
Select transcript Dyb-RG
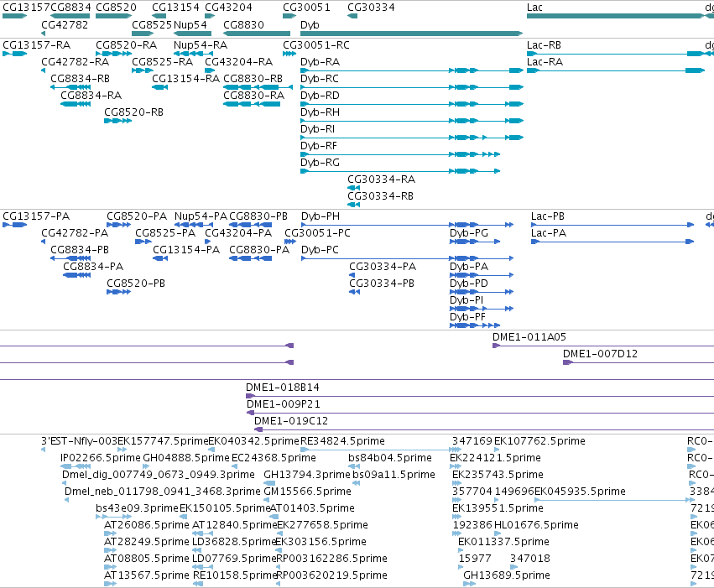[x=321, y=163]
